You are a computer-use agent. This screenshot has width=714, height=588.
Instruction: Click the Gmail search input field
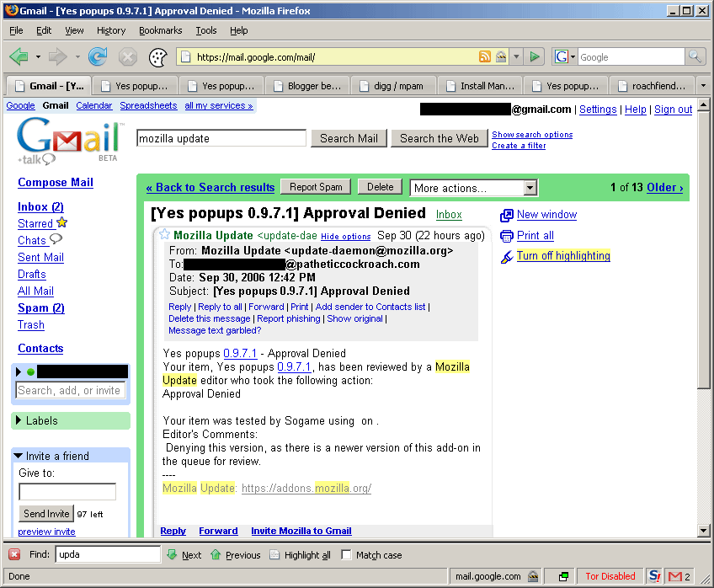tap(221, 138)
